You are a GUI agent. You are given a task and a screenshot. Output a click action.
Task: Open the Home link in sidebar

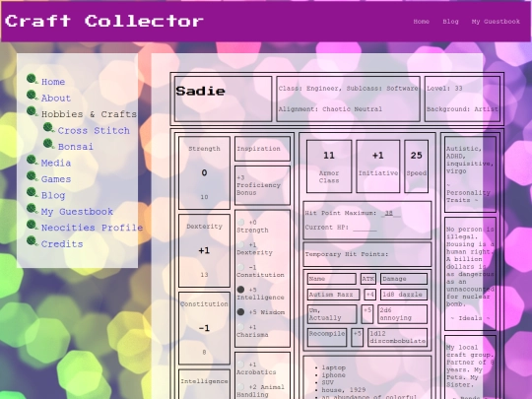(x=53, y=82)
